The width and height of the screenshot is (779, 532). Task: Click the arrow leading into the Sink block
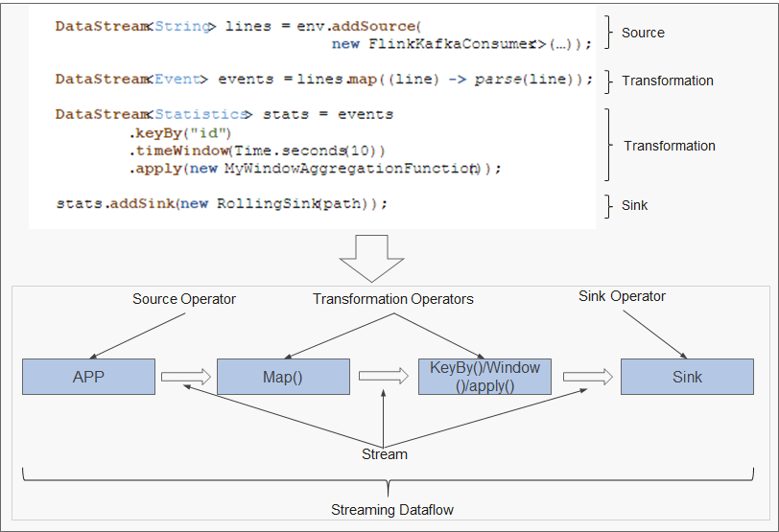point(585,378)
